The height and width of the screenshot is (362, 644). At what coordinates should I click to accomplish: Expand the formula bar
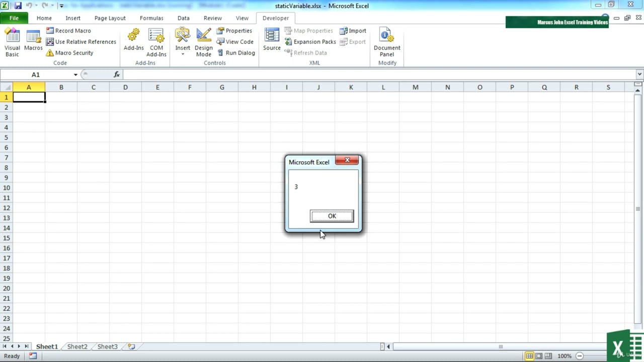[x=639, y=74]
